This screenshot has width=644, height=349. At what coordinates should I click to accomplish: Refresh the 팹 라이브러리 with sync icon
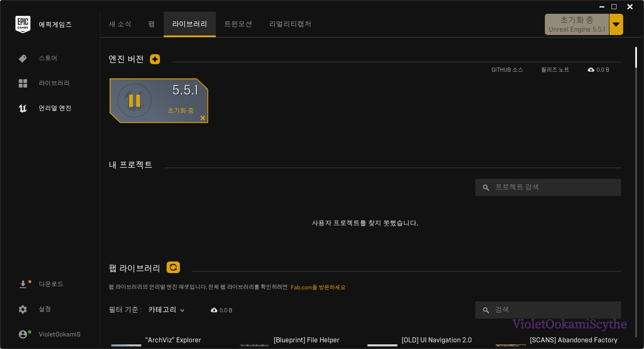173,267
